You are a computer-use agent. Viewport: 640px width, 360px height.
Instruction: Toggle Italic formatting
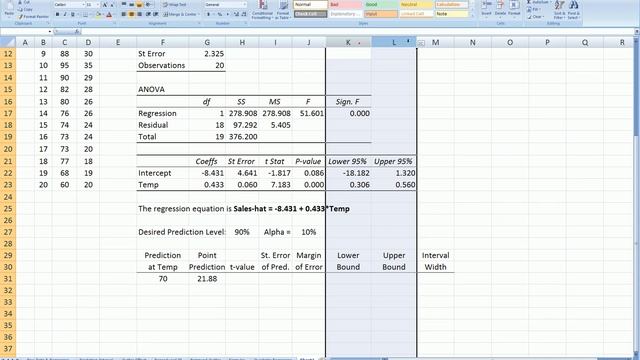tap(64, 15)
